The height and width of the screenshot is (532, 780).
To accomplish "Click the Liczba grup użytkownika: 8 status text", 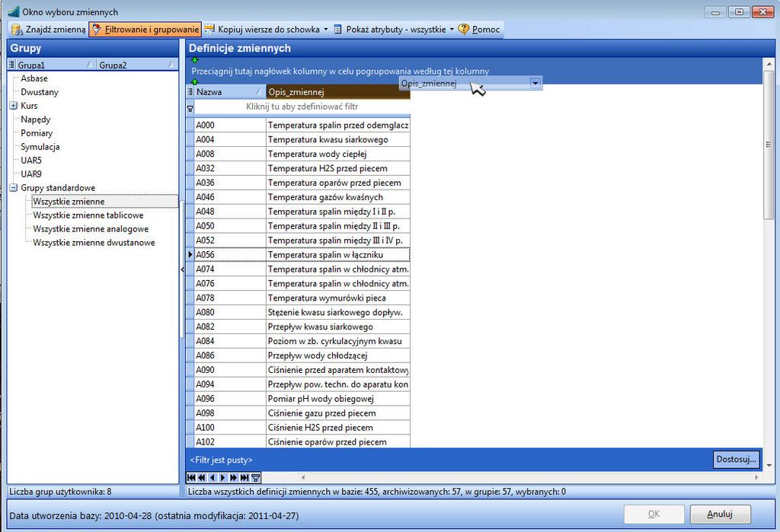I will [60, 492].
